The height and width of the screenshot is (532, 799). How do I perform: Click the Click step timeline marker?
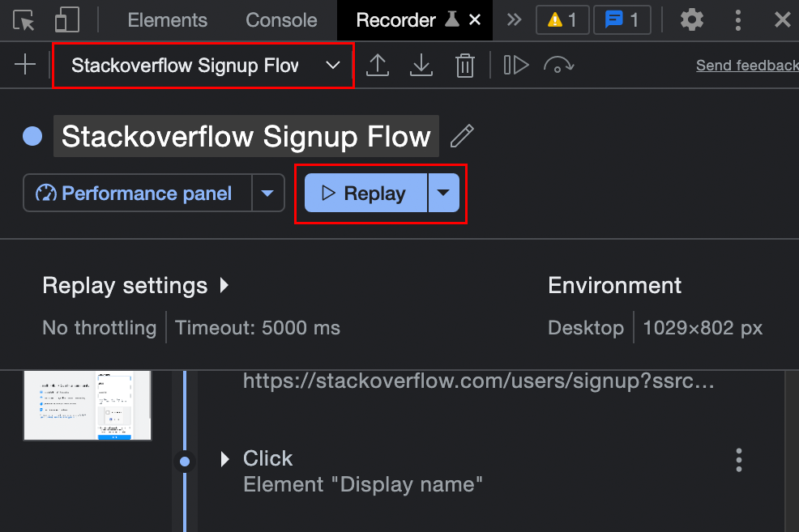(185, 462)
